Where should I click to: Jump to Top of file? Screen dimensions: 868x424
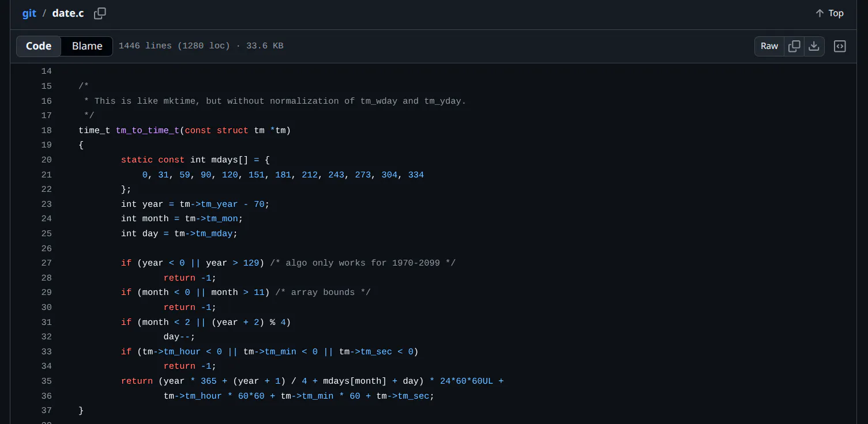click(829, 13)
